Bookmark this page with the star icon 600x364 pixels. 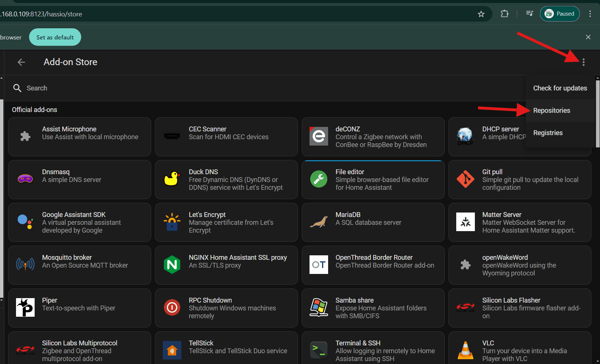(481, 14)
